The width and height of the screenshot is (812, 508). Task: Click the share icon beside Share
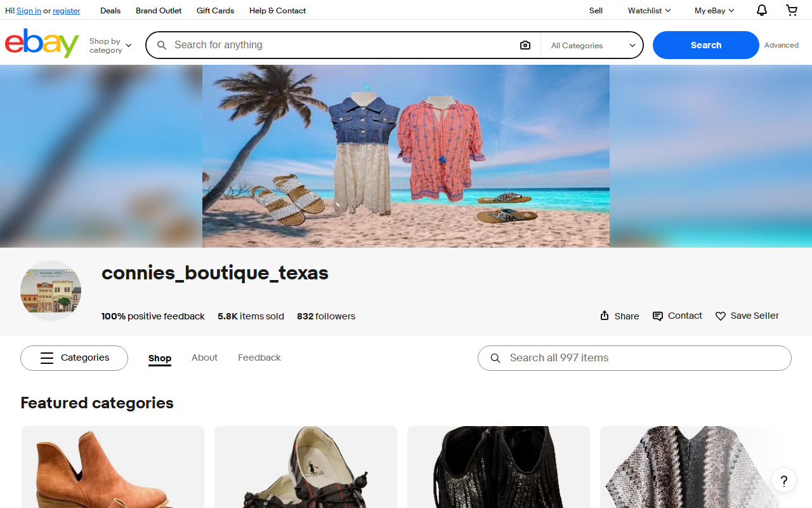605,316
